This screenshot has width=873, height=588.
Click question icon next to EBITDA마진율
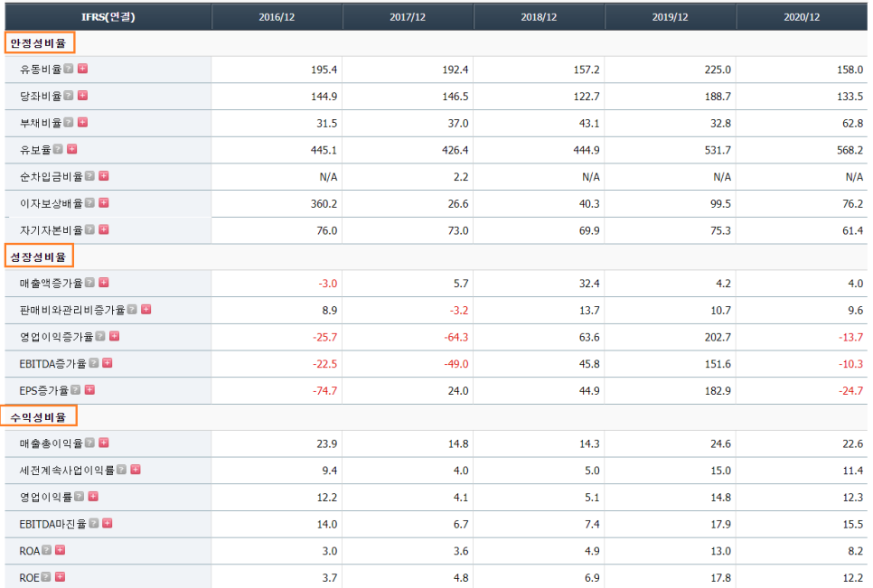click(94, 524)
